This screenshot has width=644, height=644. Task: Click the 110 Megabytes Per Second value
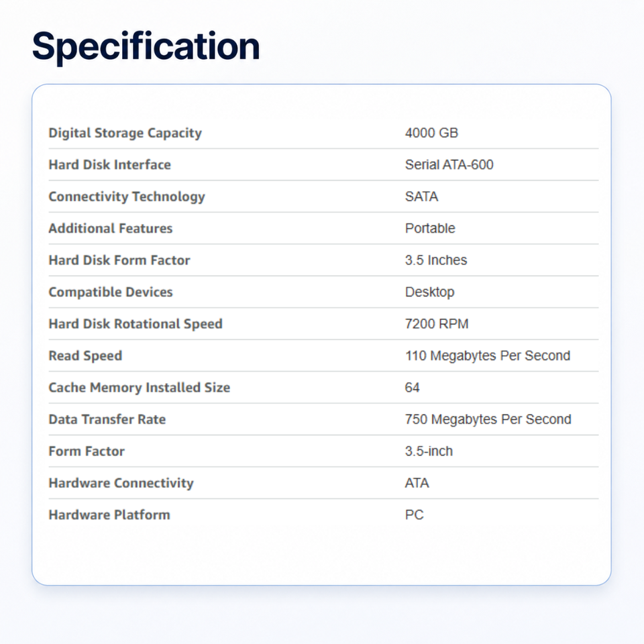(x=488, y=356)
